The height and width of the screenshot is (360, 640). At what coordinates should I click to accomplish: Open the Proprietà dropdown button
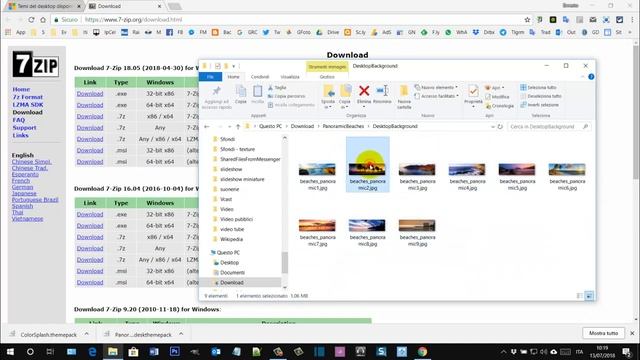(473, 107)
